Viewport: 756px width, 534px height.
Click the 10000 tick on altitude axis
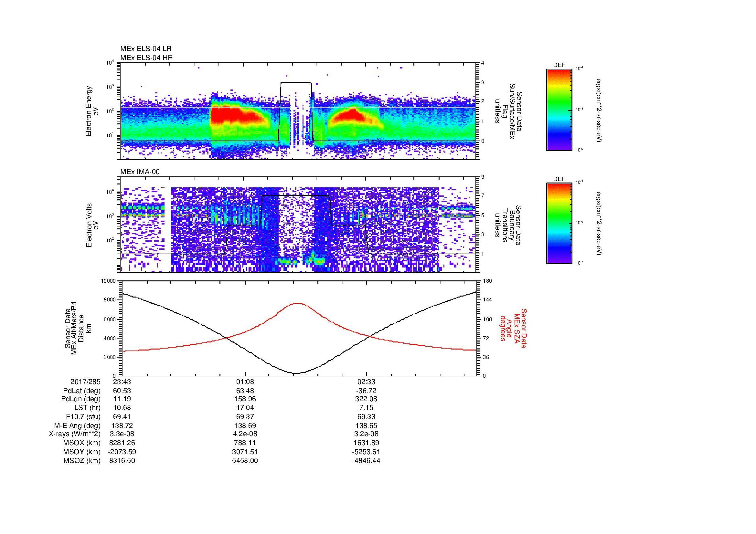[109, 281]
